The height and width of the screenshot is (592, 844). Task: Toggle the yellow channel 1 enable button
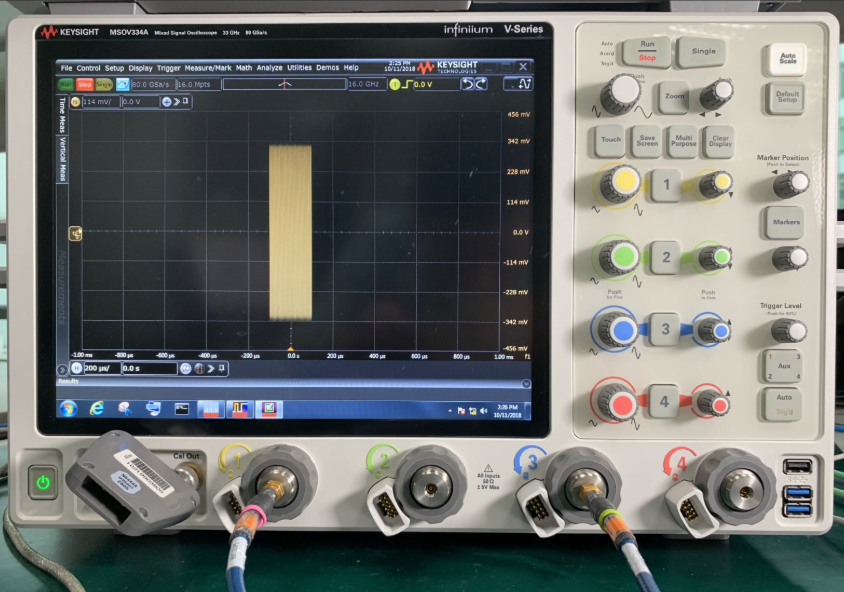(x=75, y=102)
